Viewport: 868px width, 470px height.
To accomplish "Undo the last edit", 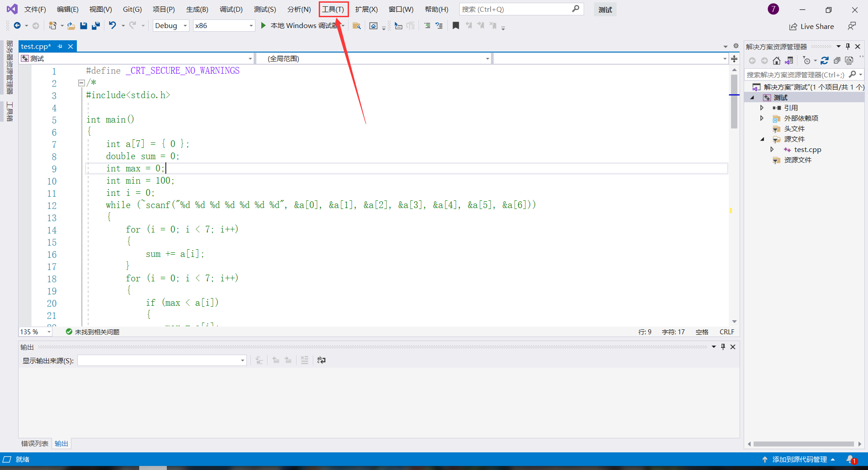I will [113, 26].
